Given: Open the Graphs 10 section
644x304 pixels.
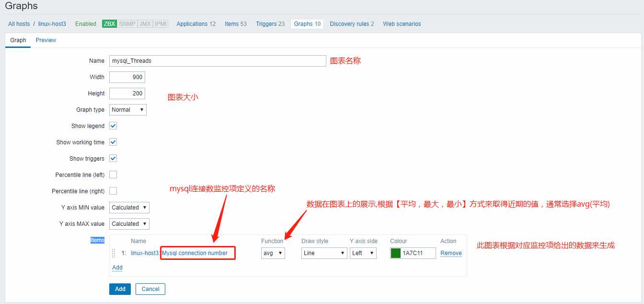Looking at the screenshot, I should [x=307, y=24].
